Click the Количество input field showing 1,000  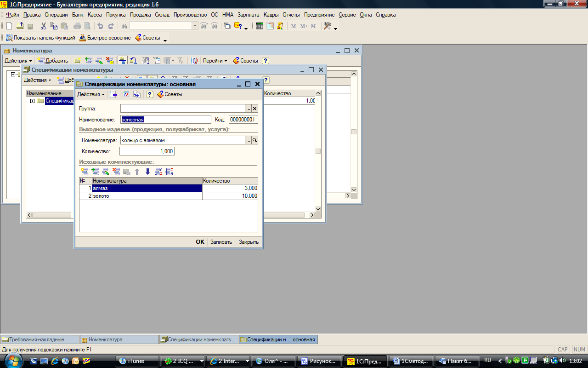tap(147, 151)
